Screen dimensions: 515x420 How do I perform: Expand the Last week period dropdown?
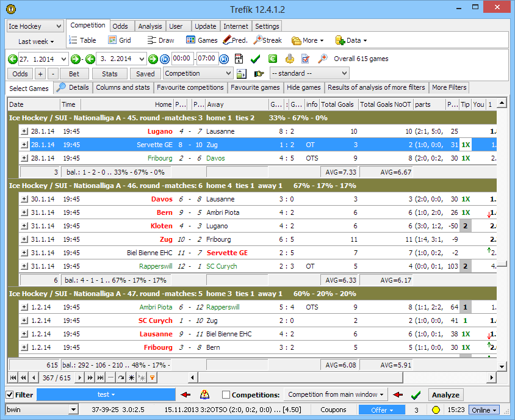point(35,42)
